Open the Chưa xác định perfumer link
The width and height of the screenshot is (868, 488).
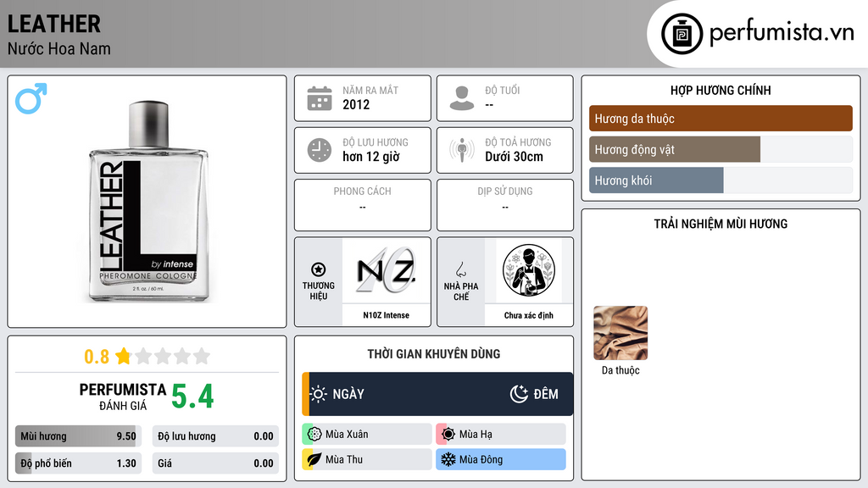(x=529, y=315)
